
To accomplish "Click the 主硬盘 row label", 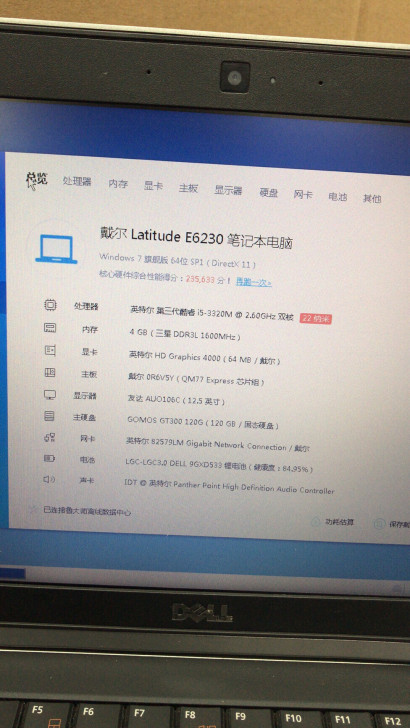I will (x=84, y=417).
